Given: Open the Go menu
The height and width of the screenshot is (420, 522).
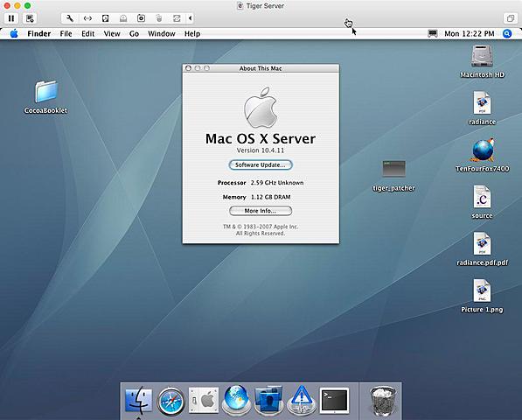Looking at the screenshot, I should pos(134,33).
